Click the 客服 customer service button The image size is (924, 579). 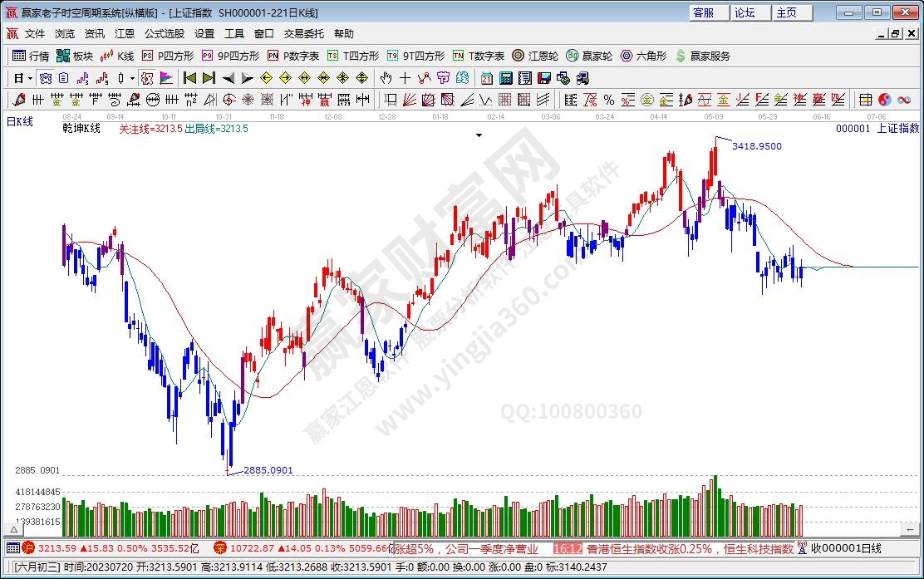coord(703,12)
